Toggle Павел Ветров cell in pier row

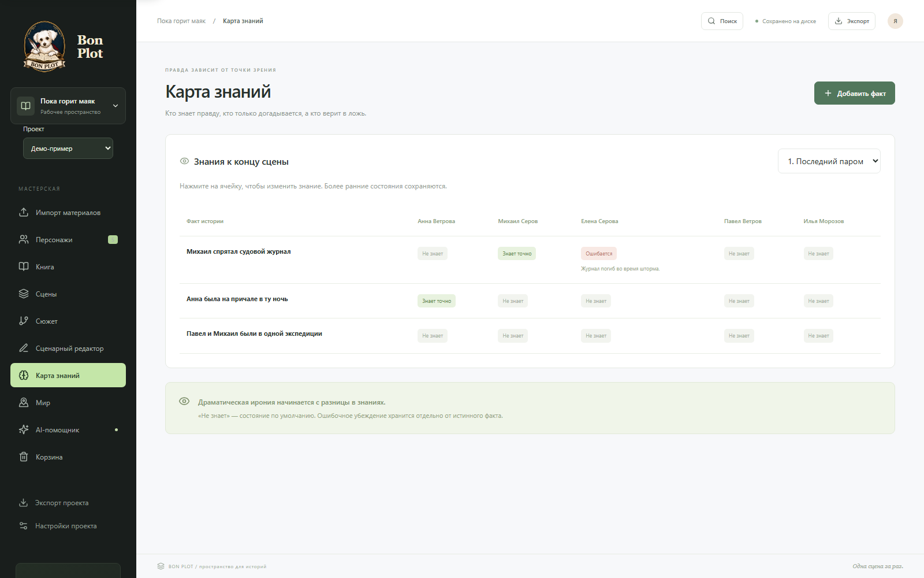point(739,301)
